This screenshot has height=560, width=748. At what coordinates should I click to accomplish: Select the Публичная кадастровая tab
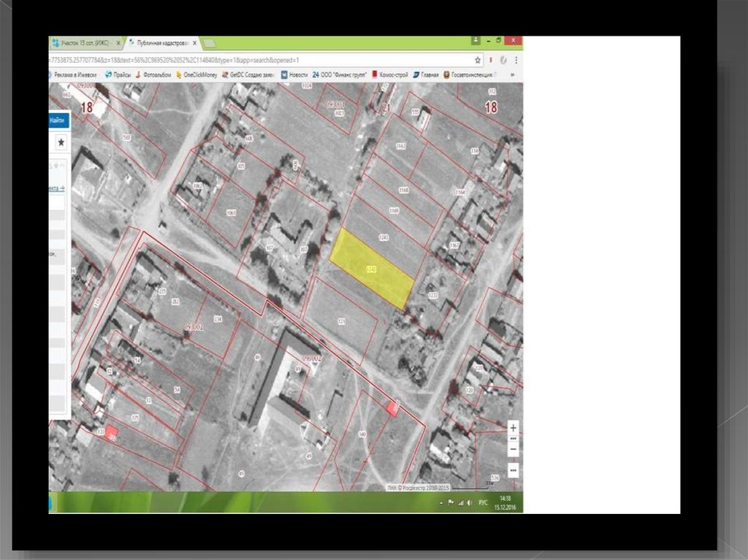(160, 43)
